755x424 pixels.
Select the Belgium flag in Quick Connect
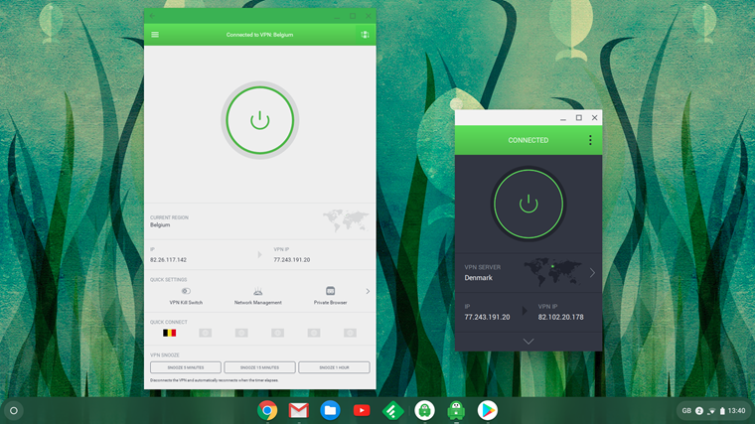[x=169, y=333]
